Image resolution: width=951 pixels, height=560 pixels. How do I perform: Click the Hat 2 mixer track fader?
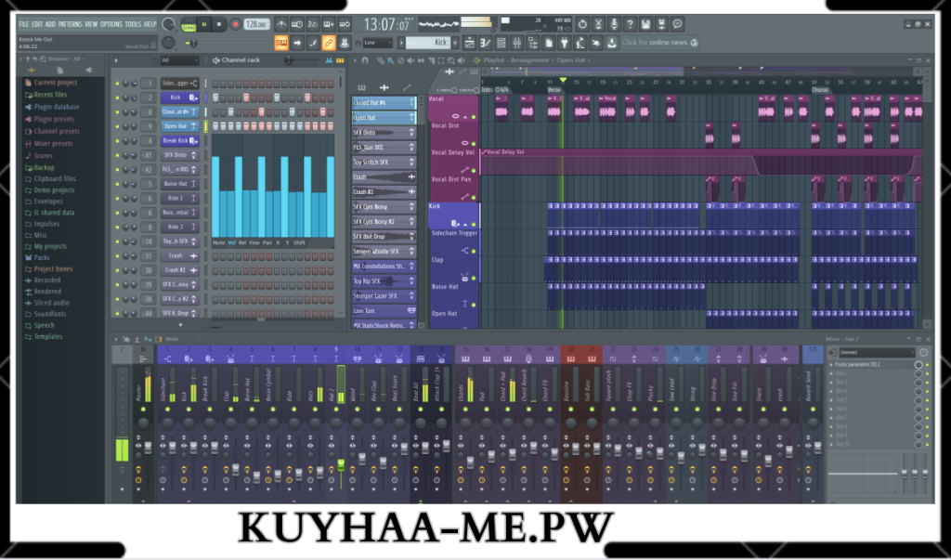point(341,466)
